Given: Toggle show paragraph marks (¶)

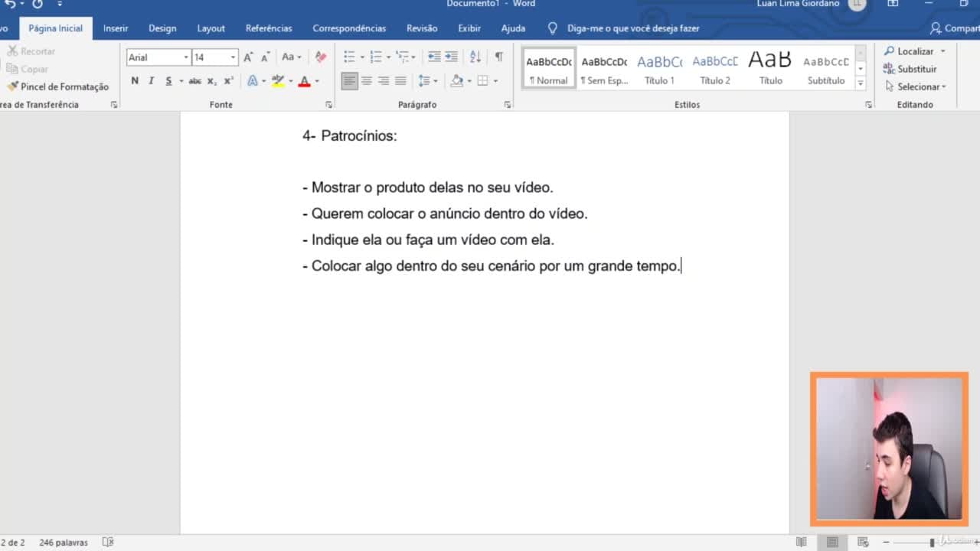Looking at the screenshot, I should 498,57.
